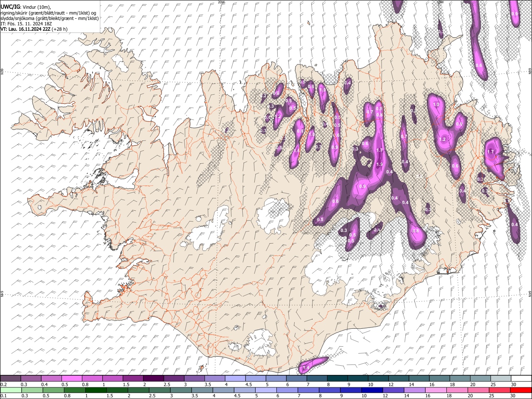Viewport: 532px width, 399px height.
Task: Click the 'rigning/skúrir' legend description line
Action: [48, 12]
